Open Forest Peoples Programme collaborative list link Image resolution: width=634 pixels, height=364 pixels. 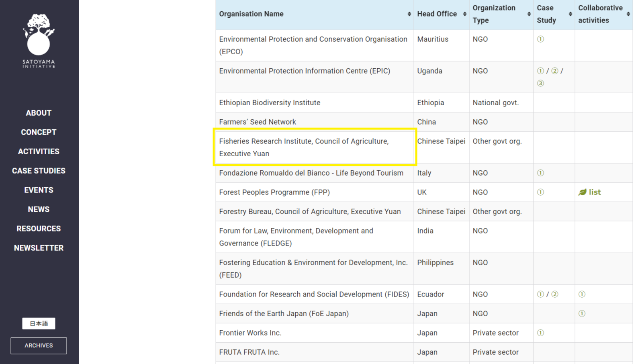tap(590, 192)
